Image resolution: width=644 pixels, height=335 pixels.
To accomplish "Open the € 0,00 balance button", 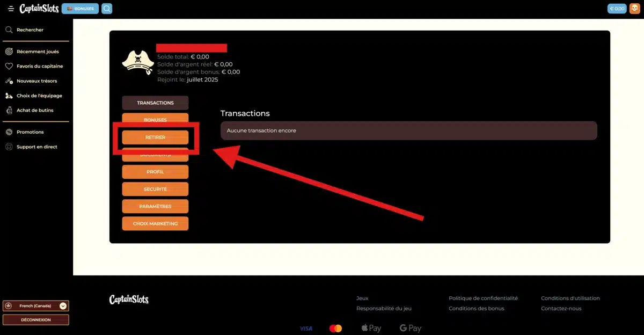I will (617, 9).
